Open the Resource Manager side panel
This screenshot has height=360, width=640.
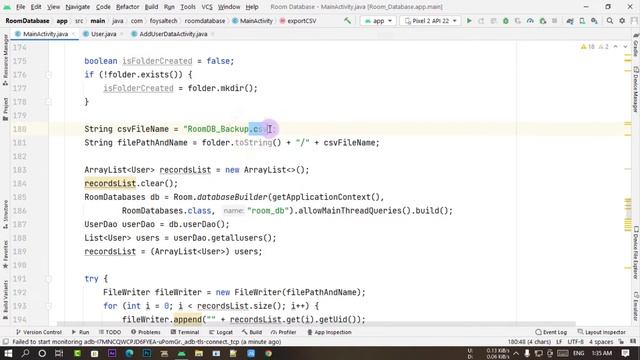(5, 60)
